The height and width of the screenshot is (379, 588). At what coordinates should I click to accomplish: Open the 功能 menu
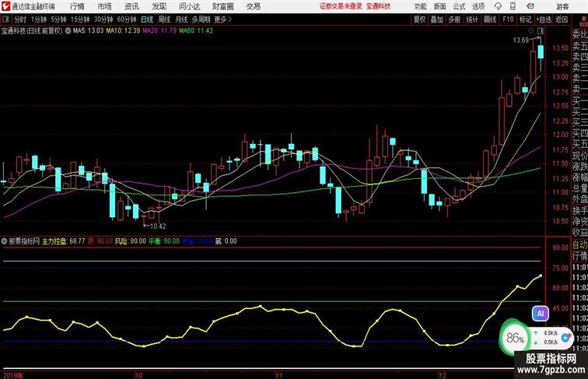(420, 6)
